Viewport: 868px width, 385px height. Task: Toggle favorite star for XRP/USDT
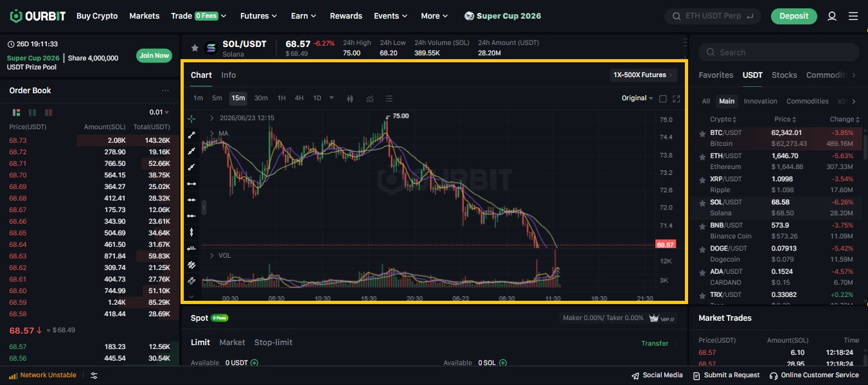[x=702, y=179]
